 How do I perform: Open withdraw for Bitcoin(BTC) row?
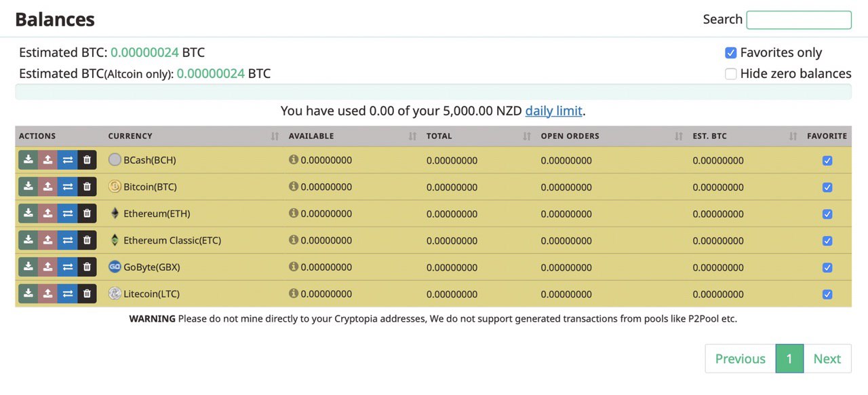(47, 187)
